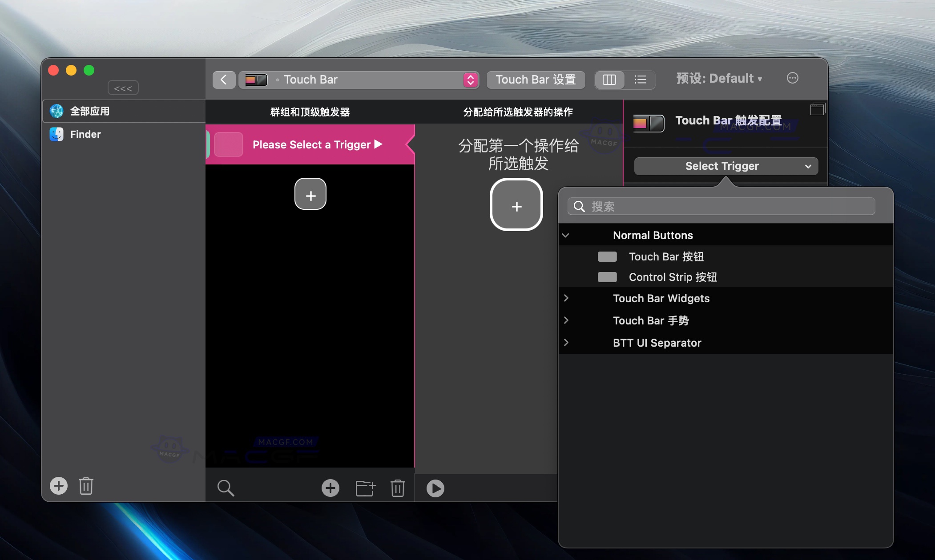Run the selected trigger with play icon
This screenshot has height=560, width=935.
tap(435, 488)
